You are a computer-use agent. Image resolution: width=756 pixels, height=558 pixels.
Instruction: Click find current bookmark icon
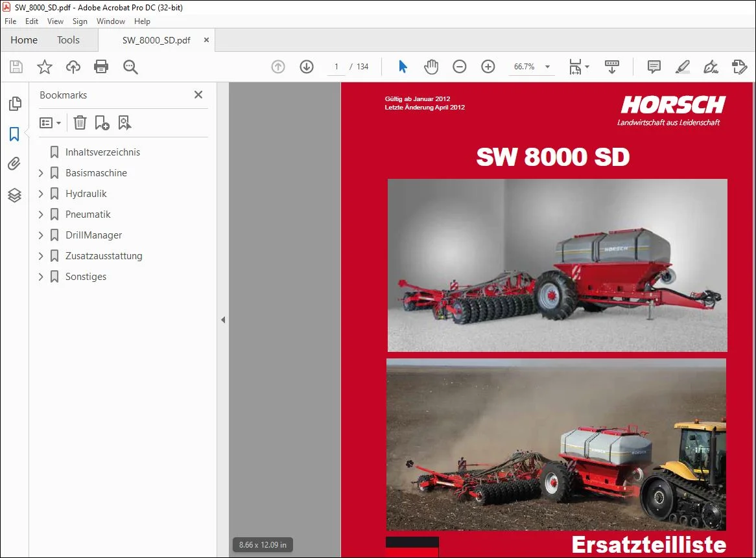point(124,123)
